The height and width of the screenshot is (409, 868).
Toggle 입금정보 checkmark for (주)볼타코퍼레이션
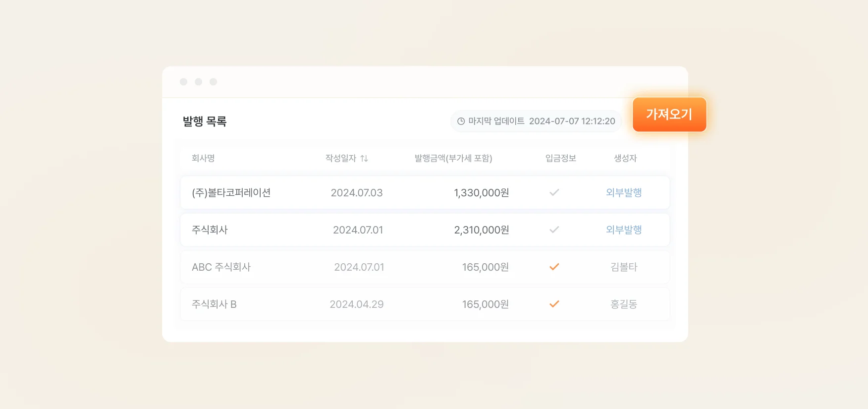click(x=554, y=192)
